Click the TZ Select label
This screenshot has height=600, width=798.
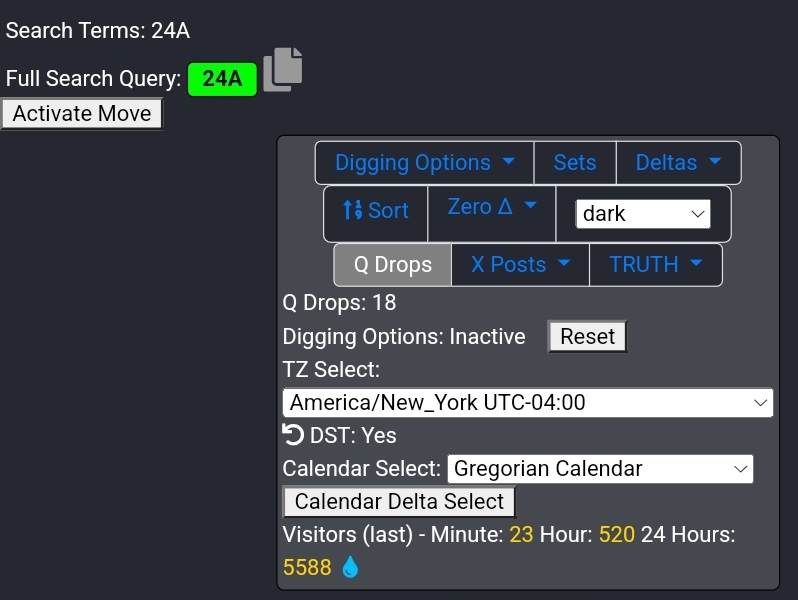pyautogui.click(x=331, y=369)
